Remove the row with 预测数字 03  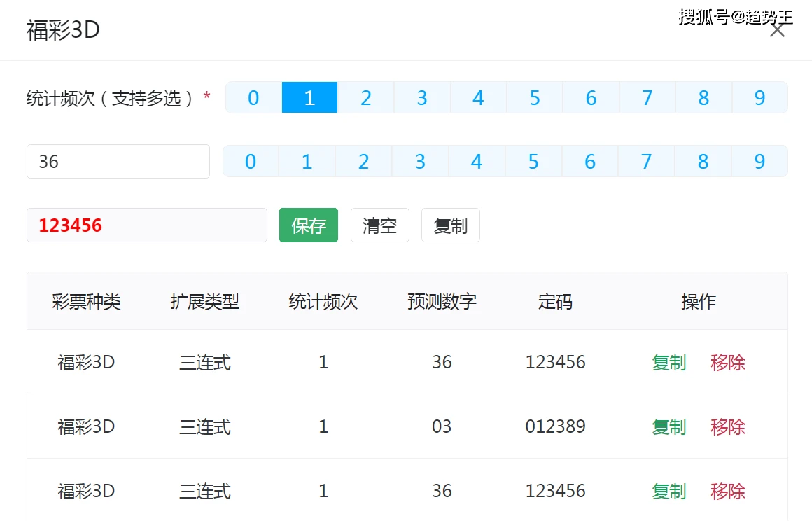728,426
